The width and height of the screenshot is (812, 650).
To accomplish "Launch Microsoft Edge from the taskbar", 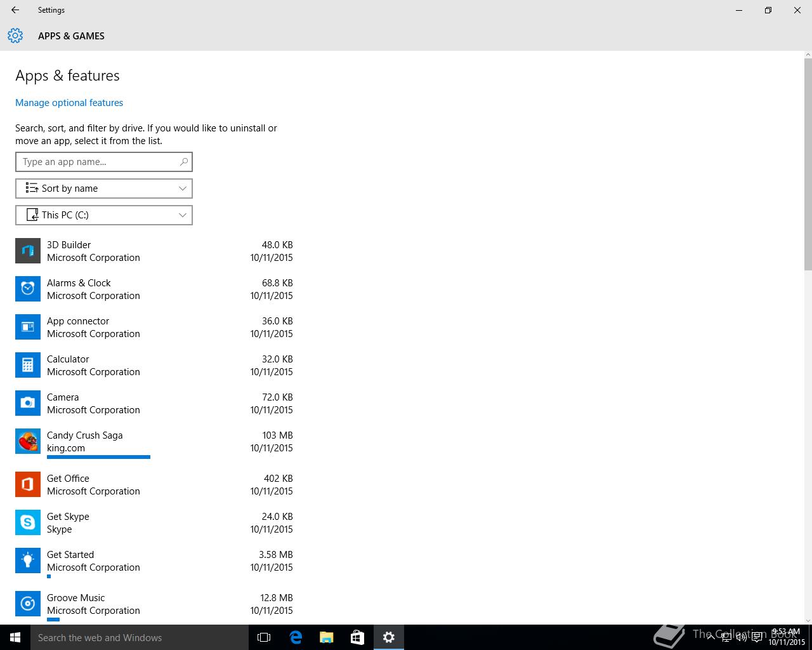I will click(296, 637).
